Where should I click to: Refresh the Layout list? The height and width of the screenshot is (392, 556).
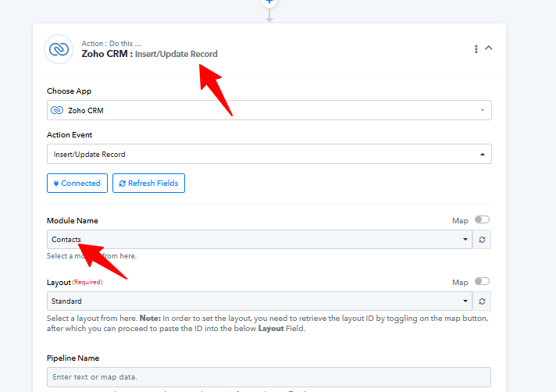(482, 301)
